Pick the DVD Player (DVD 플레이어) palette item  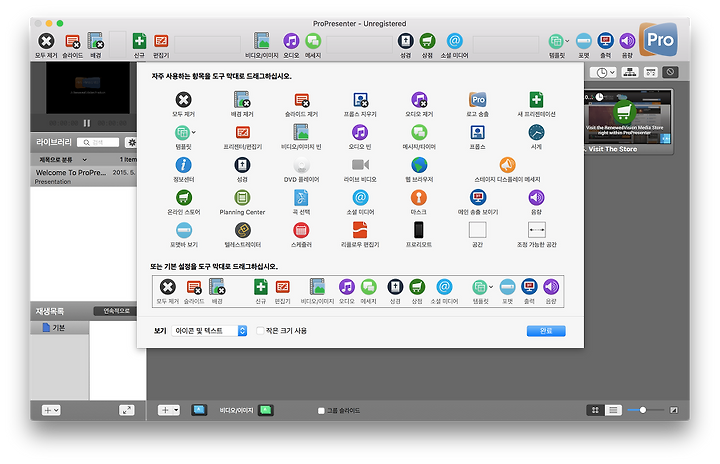[301, 170]
